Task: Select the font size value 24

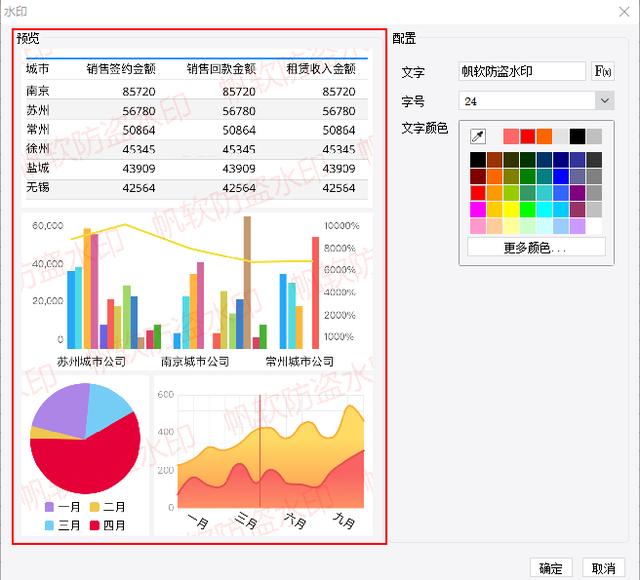Action: pos(471,101)
